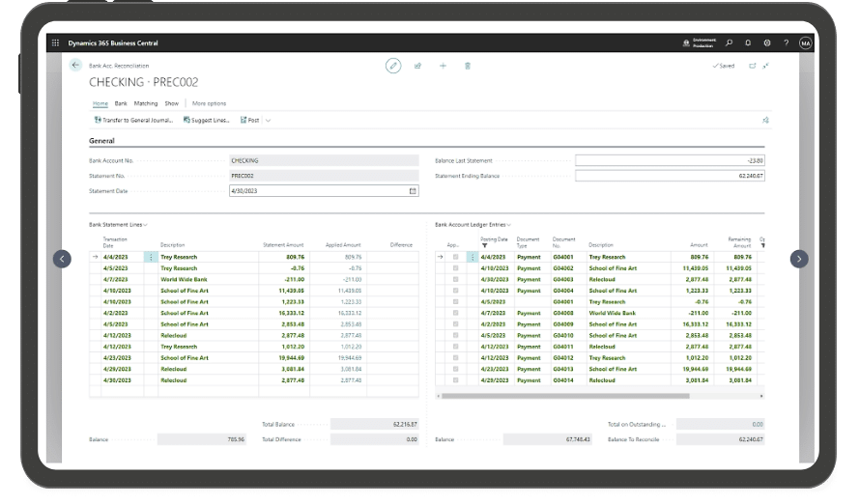The width and height of the screenshot is (860, 504).
Task: Tick Applied checkbox for G04010 entry
Action: point(455,335)
